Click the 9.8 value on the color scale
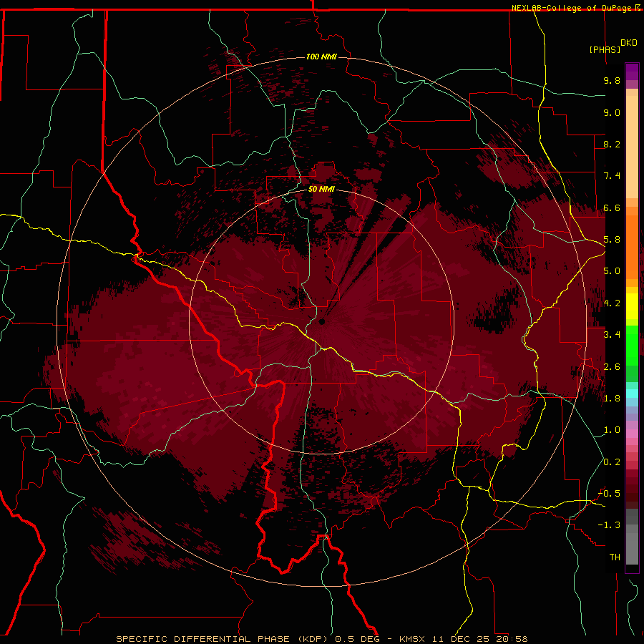This screenshot has height=644, width=644. coord(612,80)
